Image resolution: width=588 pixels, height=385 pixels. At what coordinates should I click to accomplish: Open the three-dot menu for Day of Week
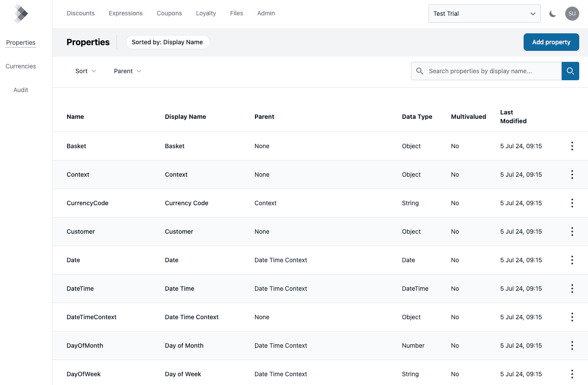(x=572, y=374)
